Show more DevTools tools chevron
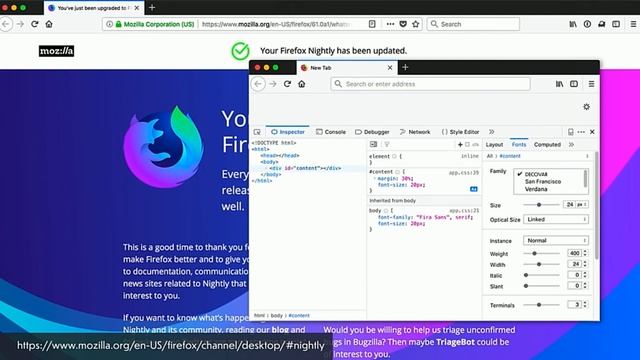 (x=491, y=132)
